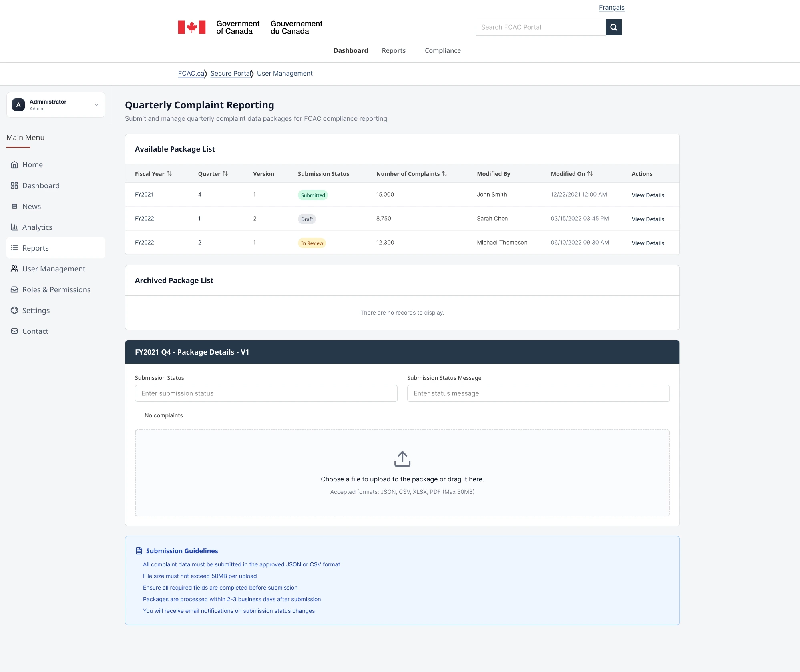View Details for Sarah Chen's package

(648, 219)
